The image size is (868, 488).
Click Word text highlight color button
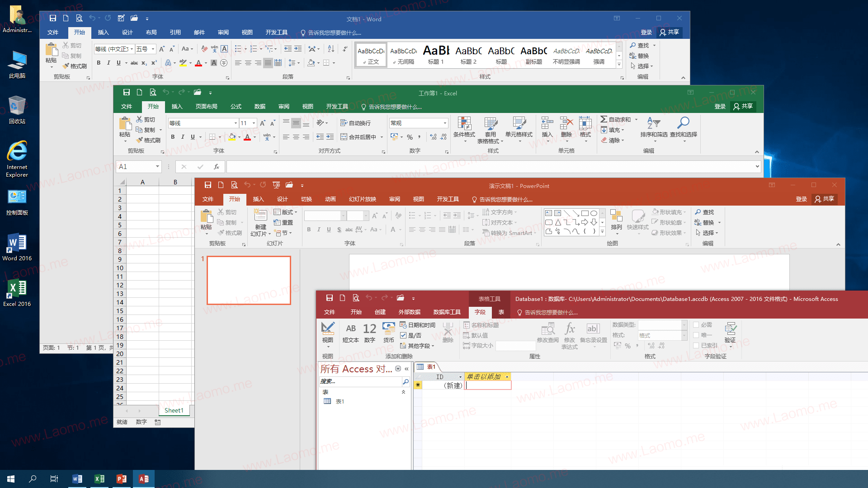tap(183, 63)
